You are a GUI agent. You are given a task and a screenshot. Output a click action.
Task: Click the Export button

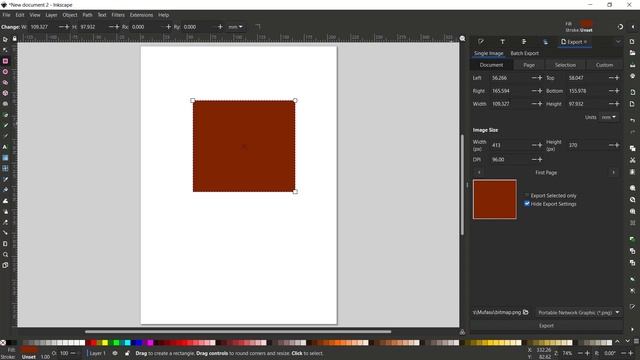pos(547,326)
